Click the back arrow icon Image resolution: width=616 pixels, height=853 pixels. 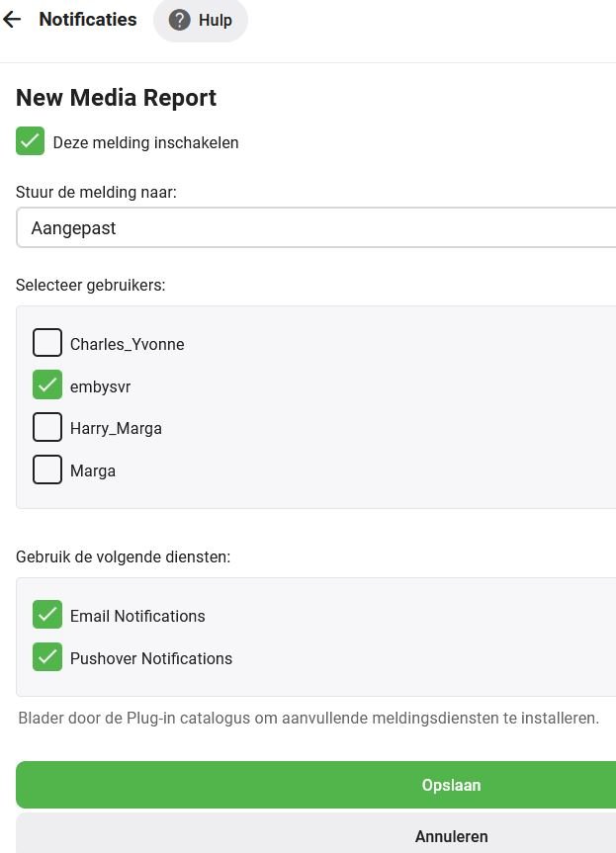12,20
